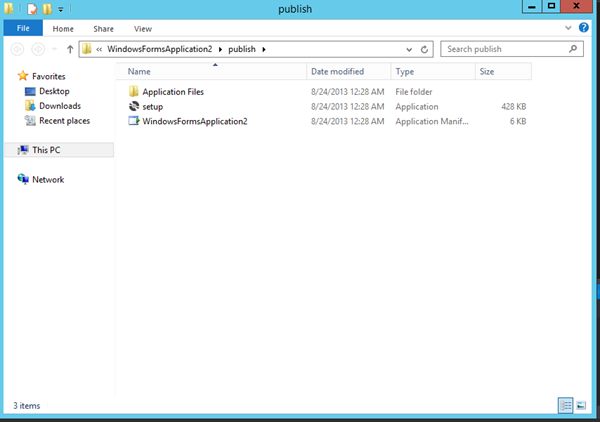Switch to large icons view layout

coord(582,405)
